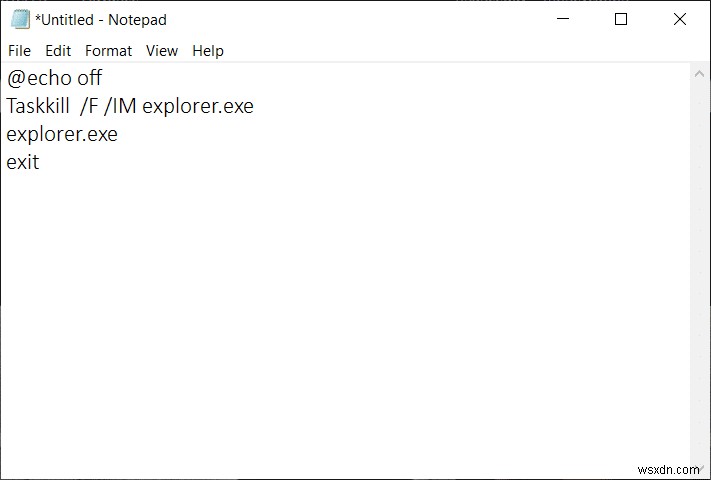Open the File menu
Screen dimensions: 711x480
point(19,51)
